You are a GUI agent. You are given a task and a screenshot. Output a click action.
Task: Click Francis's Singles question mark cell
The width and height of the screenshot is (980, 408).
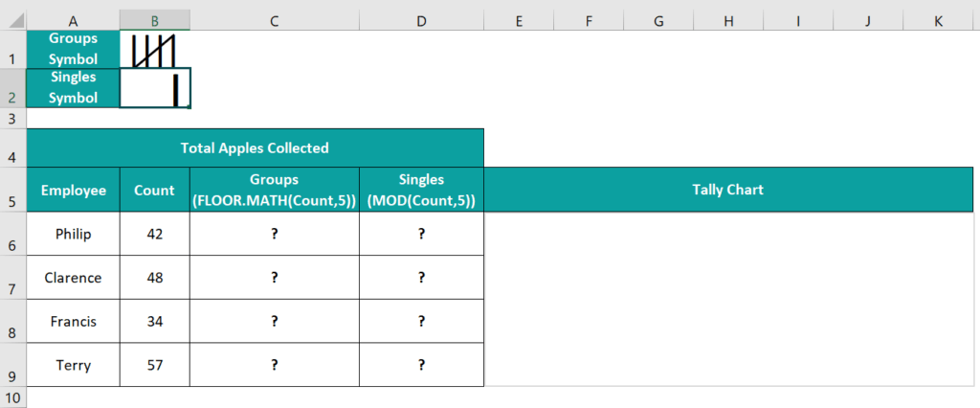point(421,321)
